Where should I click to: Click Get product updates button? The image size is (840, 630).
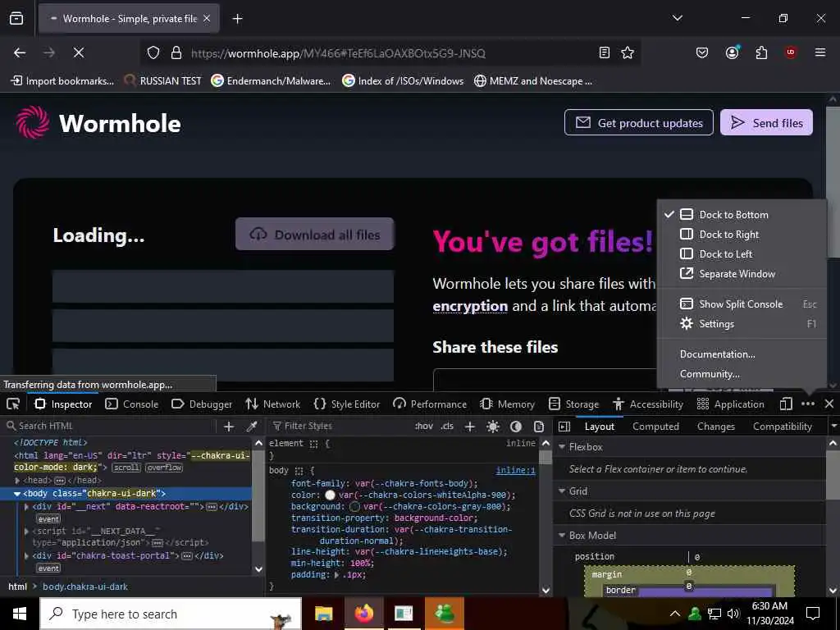click(638, 123)
